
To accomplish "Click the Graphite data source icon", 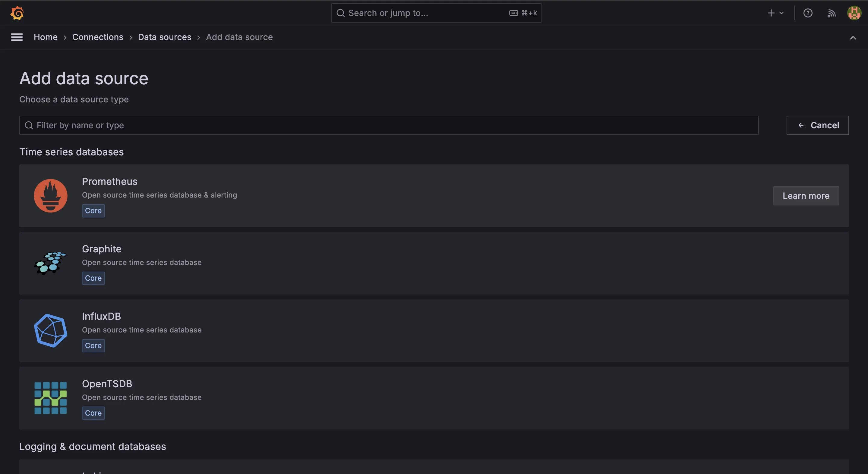I will tap(50, 262).
